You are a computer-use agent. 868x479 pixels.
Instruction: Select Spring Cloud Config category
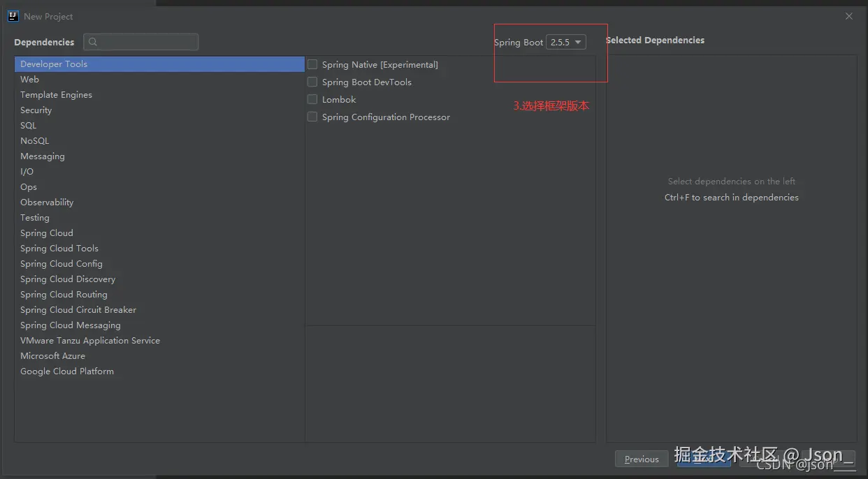pos(159,263)
